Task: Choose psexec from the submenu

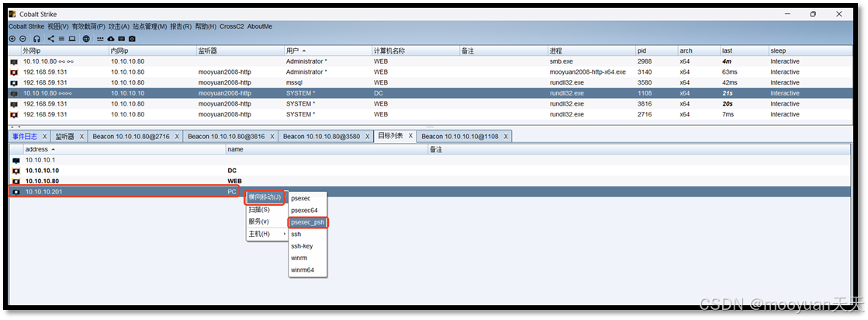Action: coord(308,199)
